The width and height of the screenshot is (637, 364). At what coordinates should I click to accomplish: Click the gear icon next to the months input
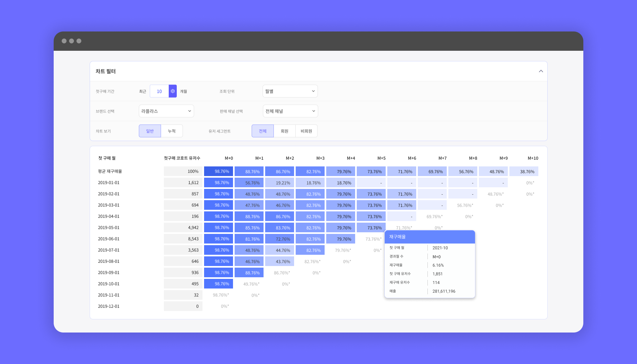point(173,91)
